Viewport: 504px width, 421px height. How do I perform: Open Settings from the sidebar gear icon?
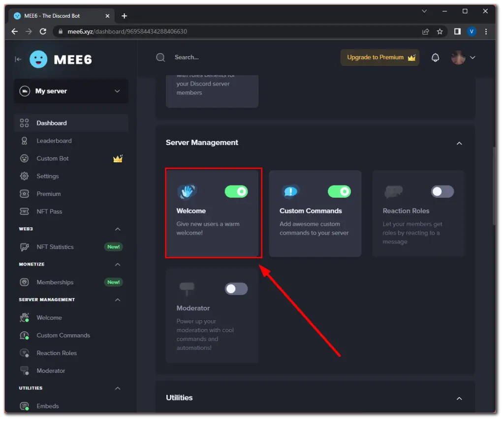click(24, 176)
